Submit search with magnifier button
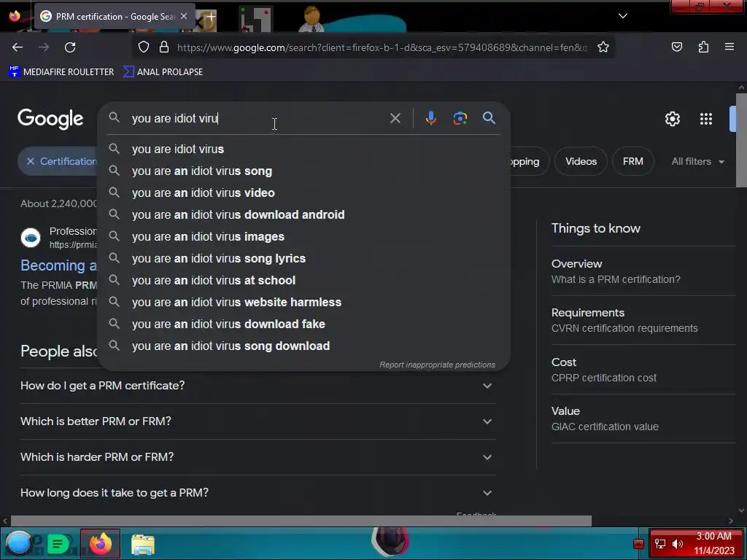The image size is (747, 560). [x=489, y=118]
